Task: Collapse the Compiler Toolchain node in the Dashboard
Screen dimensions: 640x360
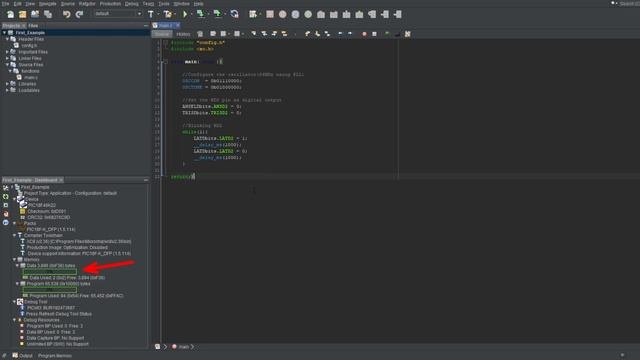Action: (14, 236)
